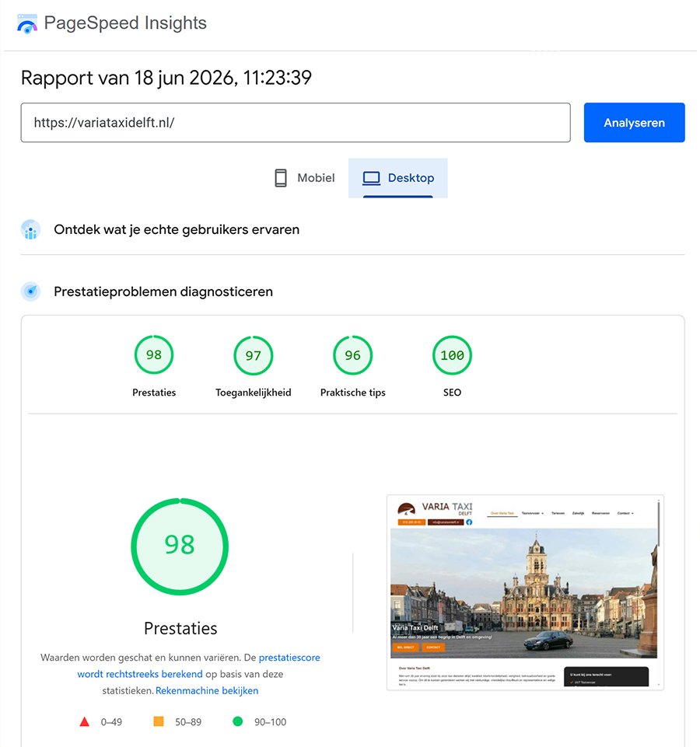Click the laptop icon on Desktop tab

click(x=371, y=178)
